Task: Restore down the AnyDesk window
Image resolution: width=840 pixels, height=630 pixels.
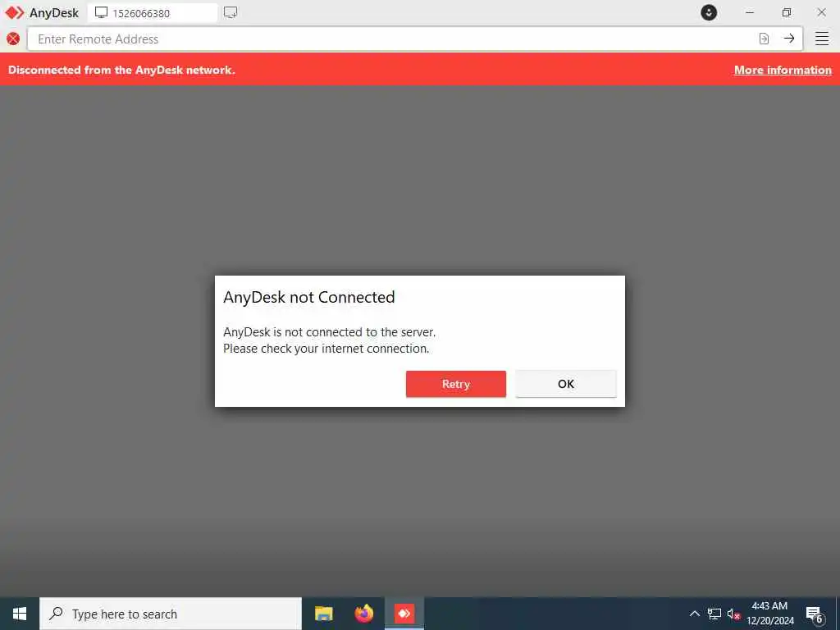Action: coord(787,12)
